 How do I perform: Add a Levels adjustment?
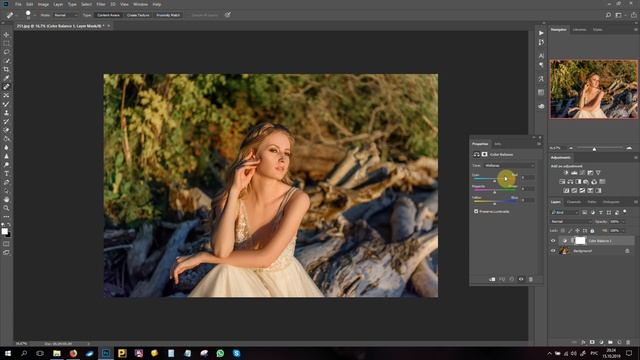574,173
